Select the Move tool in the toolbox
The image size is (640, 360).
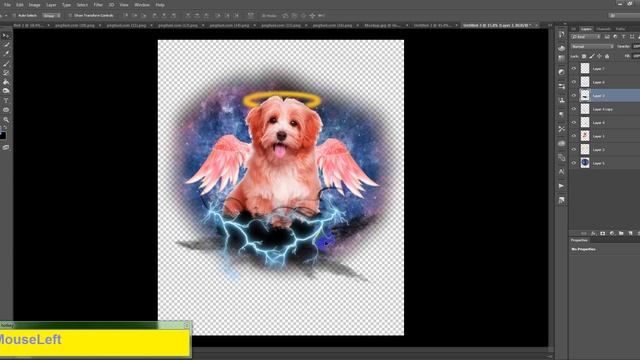tap(6, 36)
